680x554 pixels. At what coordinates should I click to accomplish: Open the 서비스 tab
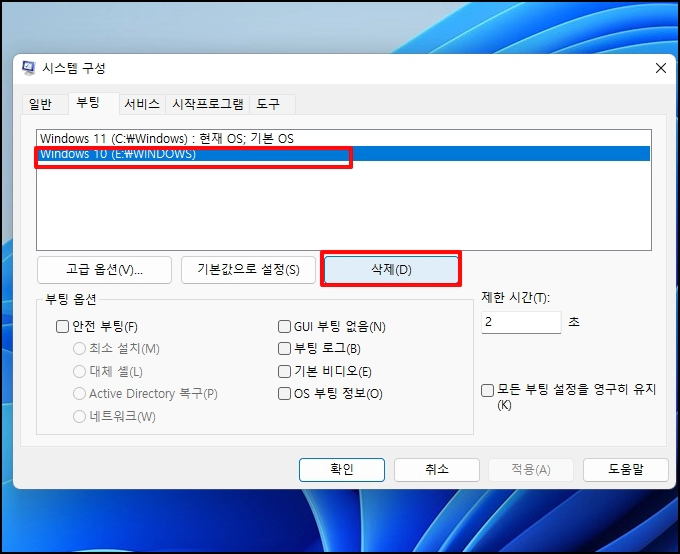point(142,104)
